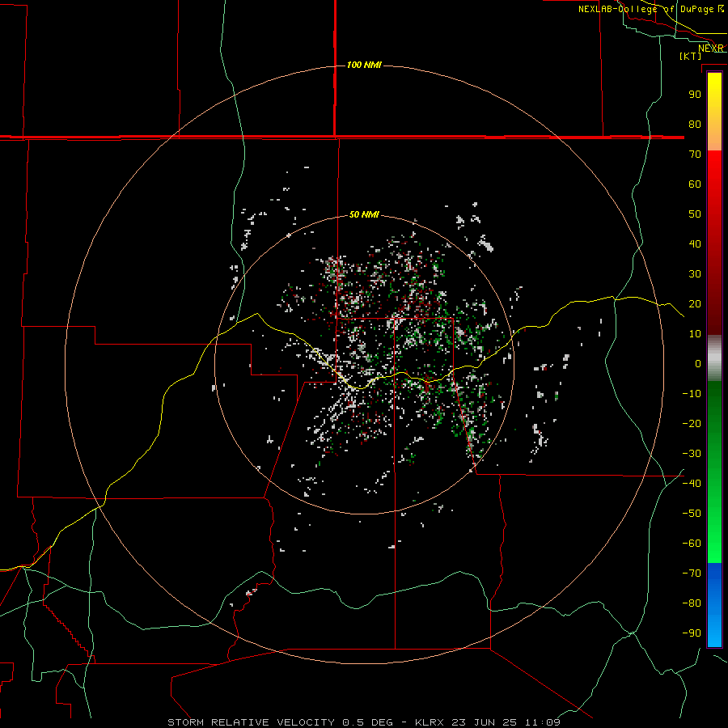728x728 pixels.
Task: Click the -20 value on velocity scale
Action: (x=692, y=423)
